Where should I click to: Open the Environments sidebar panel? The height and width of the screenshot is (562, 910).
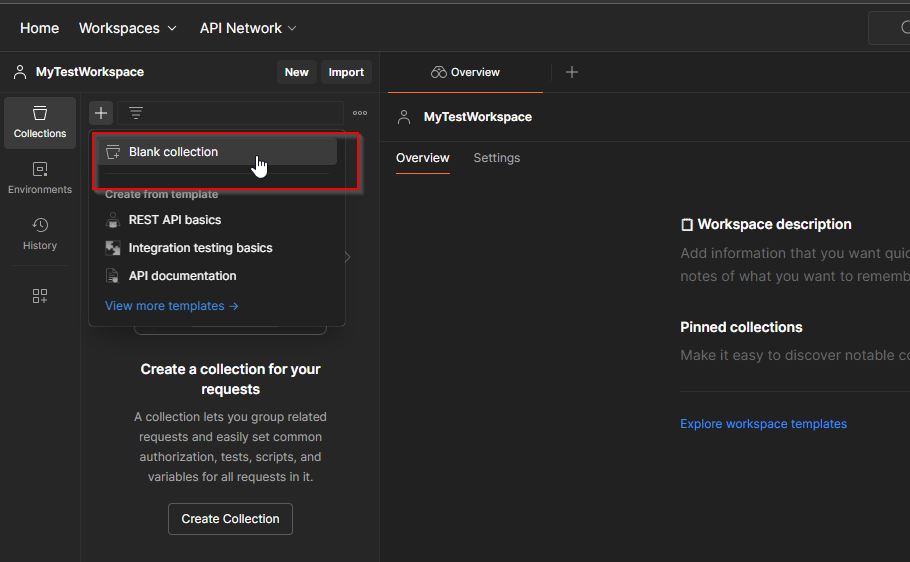click(39, 178)
